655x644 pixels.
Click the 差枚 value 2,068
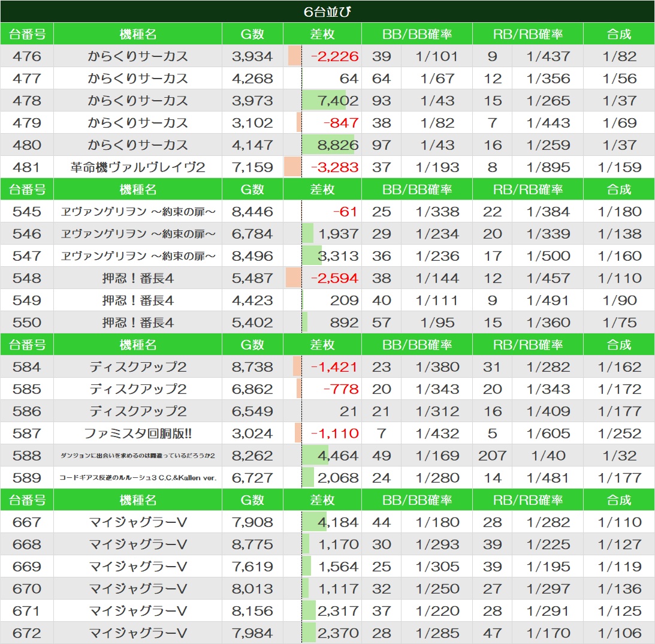click(x=338, y=477)
